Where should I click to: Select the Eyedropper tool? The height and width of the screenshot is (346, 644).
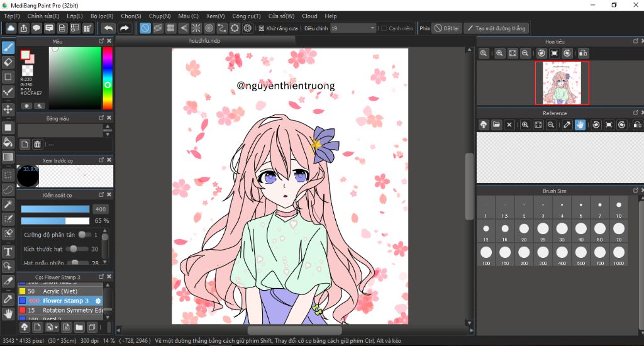click(8, 299)
